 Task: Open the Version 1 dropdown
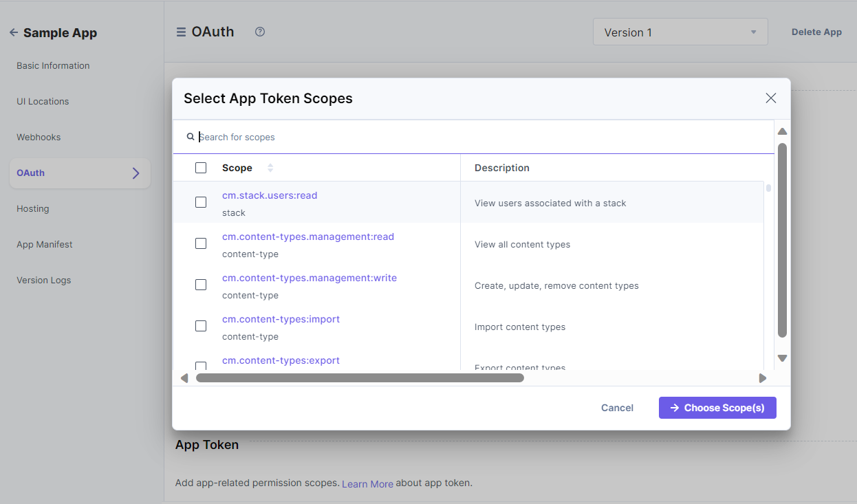click(680, 32)
